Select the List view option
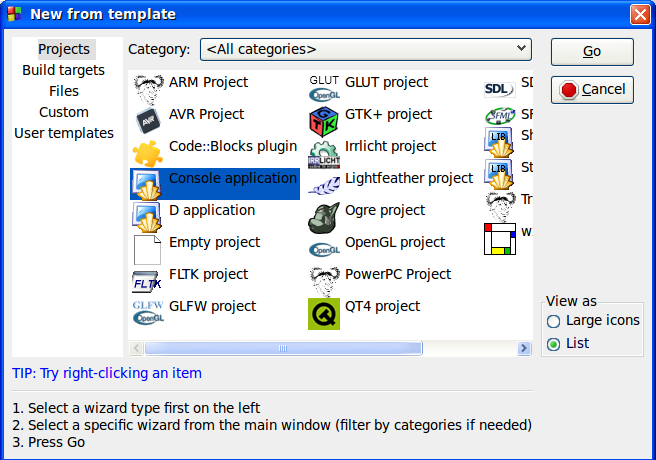Image resolution: width=656 pixels, height=460 pixels. click(x=554, y=344)
